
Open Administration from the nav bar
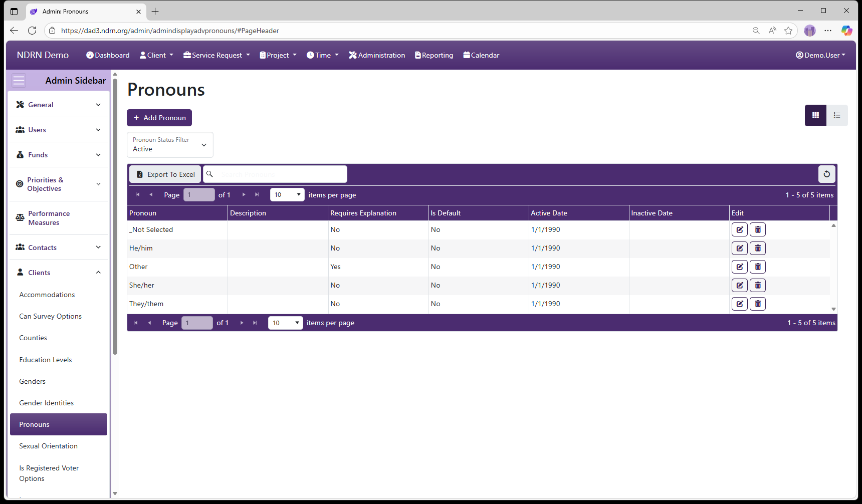click(377, 55)
